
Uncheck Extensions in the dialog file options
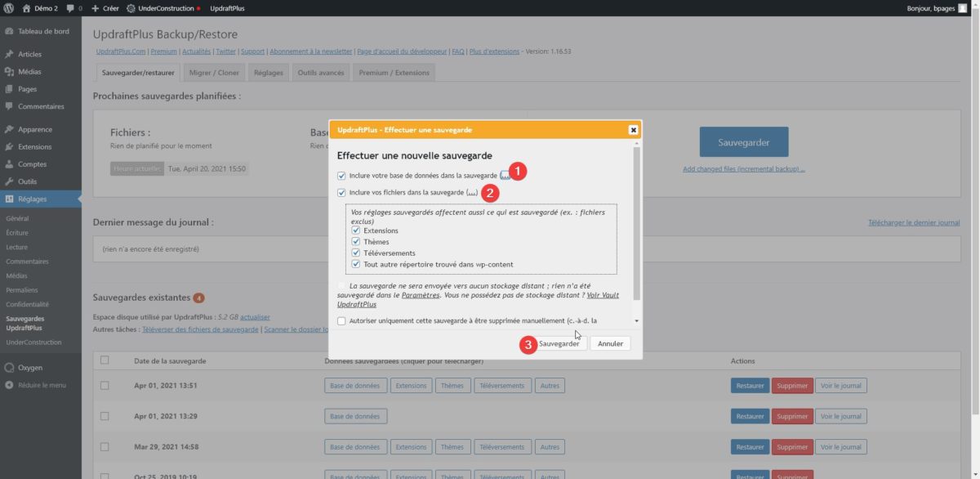(x=356, y=231)
